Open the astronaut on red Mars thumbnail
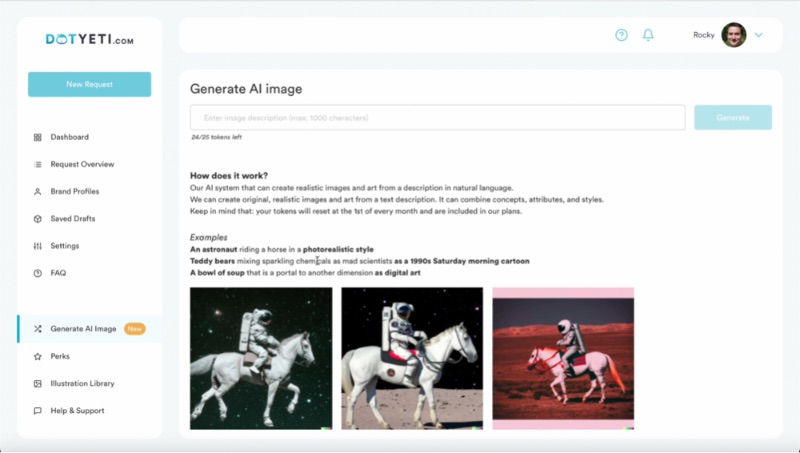Screen dimensions: 800x453 pos(563,359)
